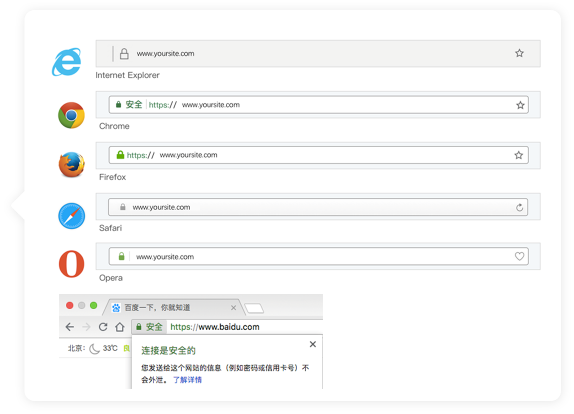Click the Internet Explorer caption label
This screenshot has height=414, width=574.
pos(127,75)
